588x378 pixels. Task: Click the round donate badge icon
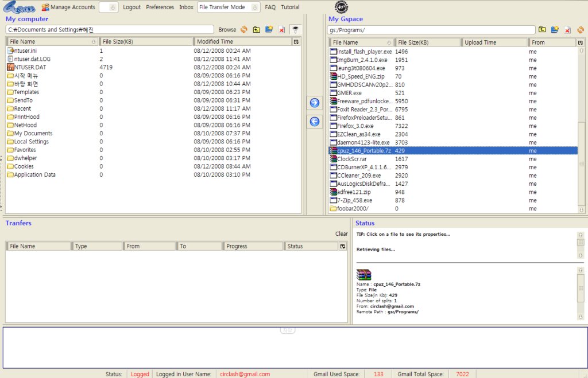click(341, 7)
